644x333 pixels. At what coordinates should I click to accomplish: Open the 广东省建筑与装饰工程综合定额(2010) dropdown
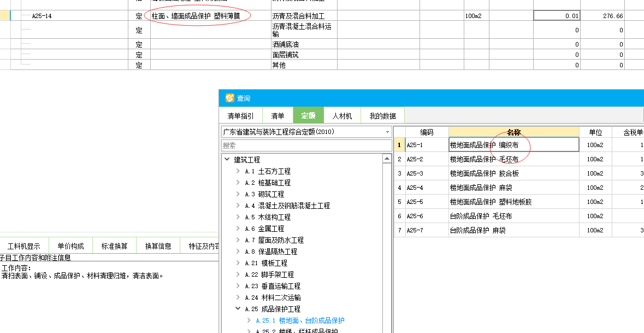pos(307,132)
